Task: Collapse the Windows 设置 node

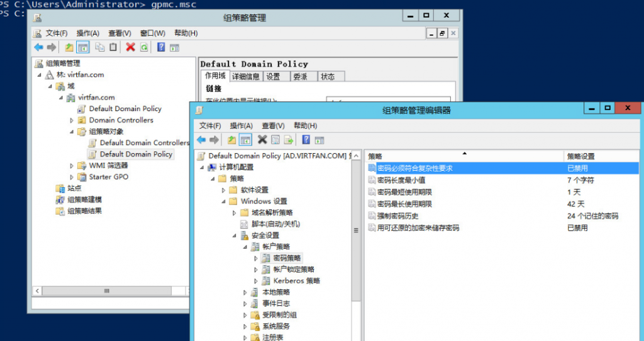Action: (223, 202)
